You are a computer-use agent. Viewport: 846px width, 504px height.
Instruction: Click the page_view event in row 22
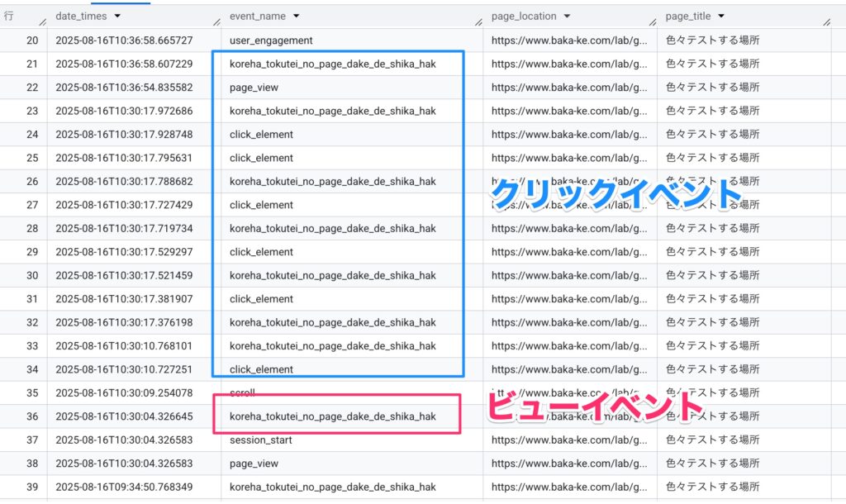point(254,87)
